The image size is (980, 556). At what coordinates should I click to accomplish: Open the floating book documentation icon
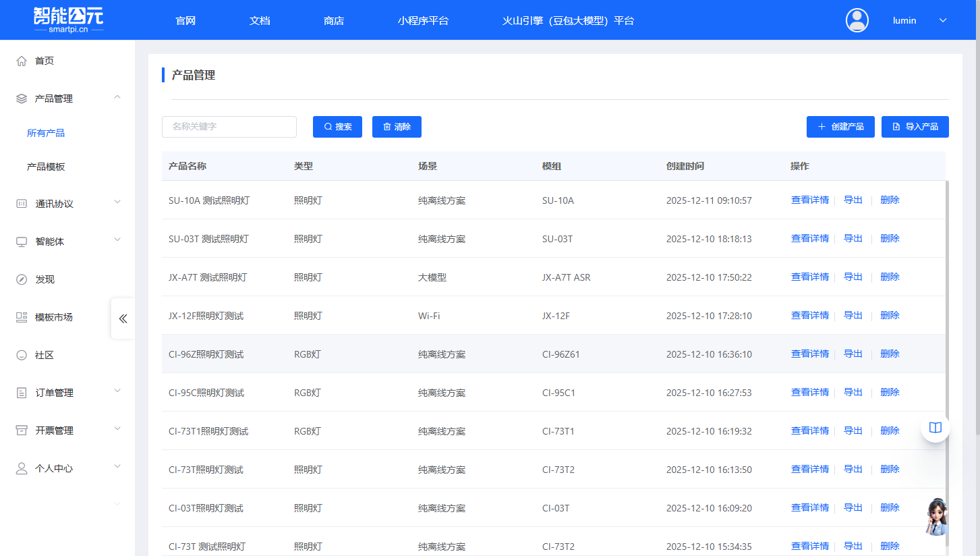pyautogui.click(x=935, y=428)
